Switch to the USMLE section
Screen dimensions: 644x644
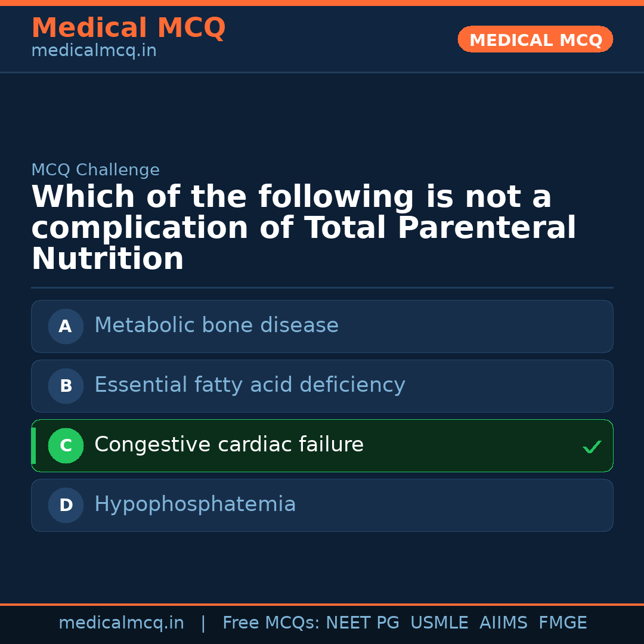tap(439, 622)
